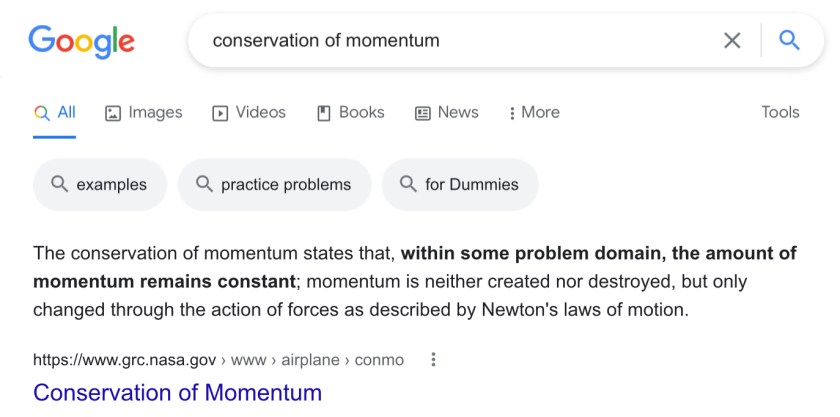Click the blue magnifier search icon
The image size is (840, 417).
click(x=789, y=40)
